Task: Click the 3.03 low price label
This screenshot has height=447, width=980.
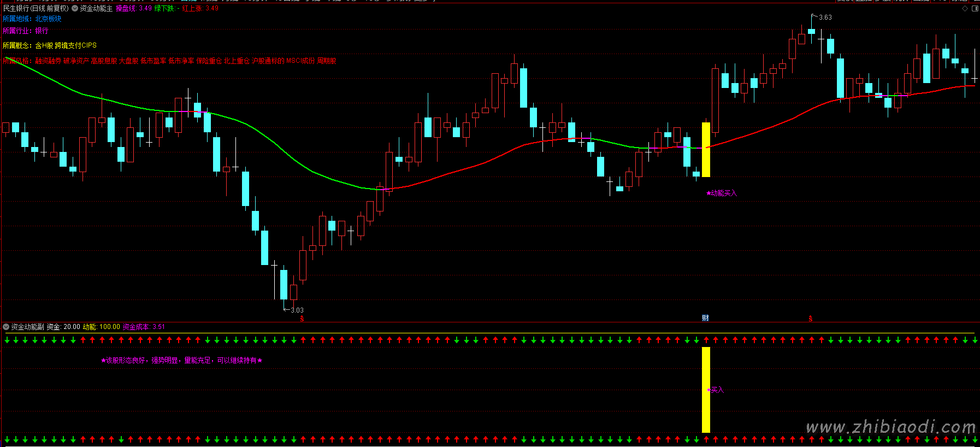Action: click(297, 310)
